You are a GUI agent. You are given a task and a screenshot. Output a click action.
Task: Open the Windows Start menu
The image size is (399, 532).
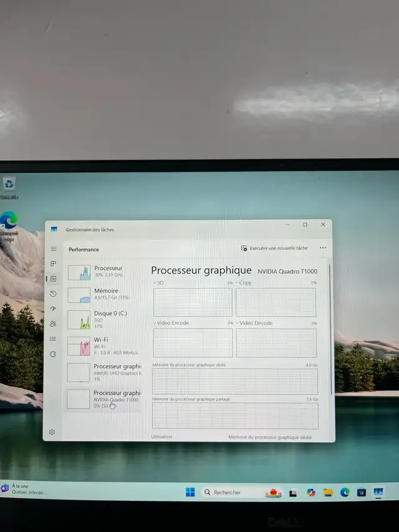[190, 492]
